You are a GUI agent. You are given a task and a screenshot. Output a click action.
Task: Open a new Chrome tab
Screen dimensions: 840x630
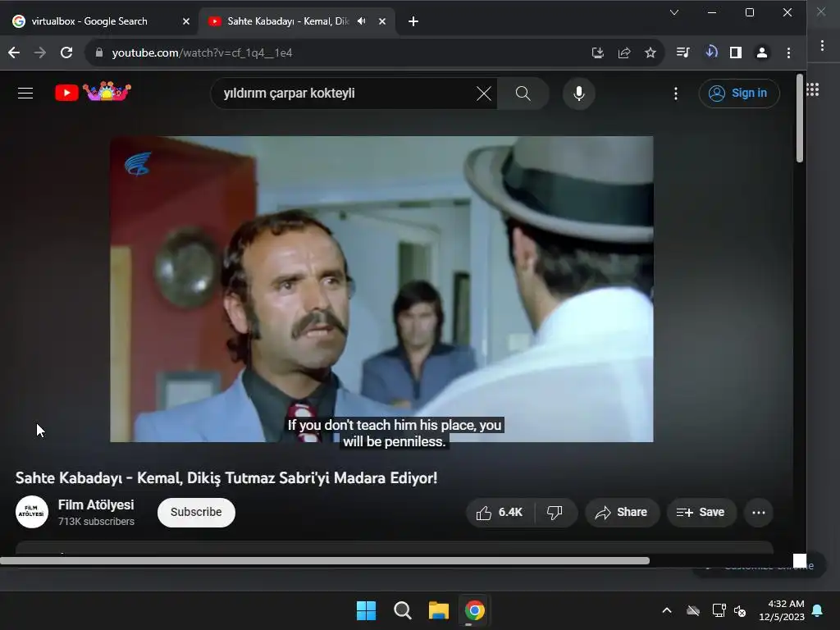pos(413,21)
